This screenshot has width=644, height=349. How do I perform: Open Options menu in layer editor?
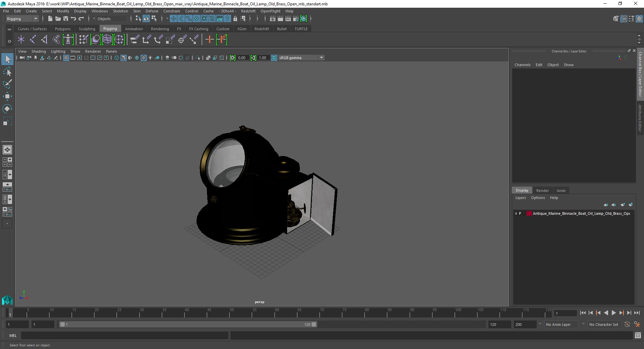(538, 198)
